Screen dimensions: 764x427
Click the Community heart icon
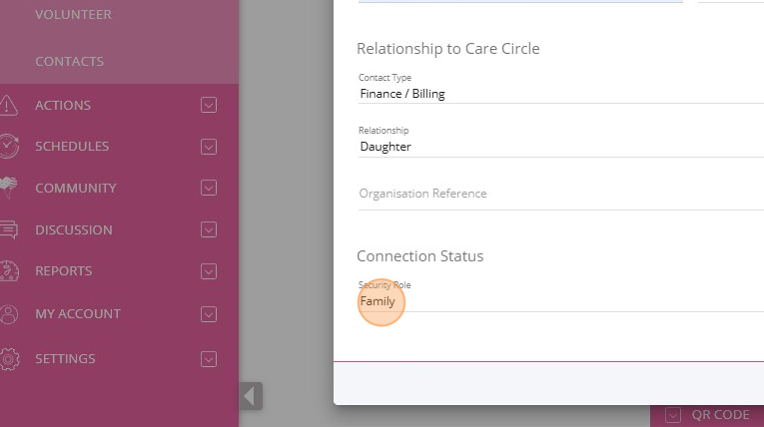point(9,188)
